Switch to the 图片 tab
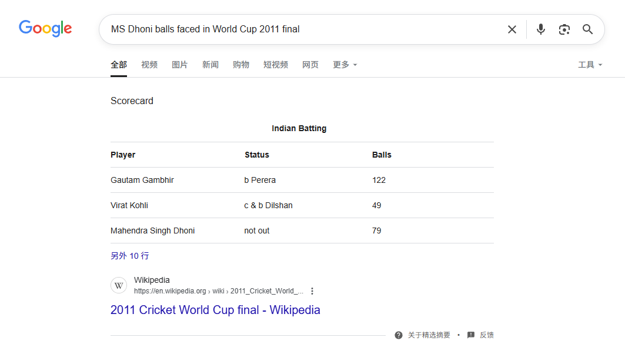625x364 pixels. click(x=180, y=65)
